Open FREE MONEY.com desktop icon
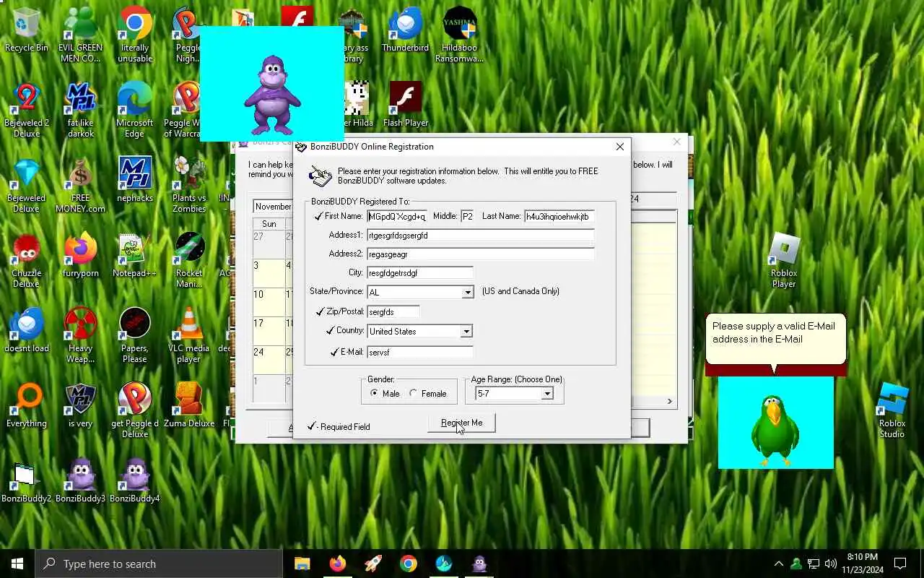Viewport: 924px width, 578px height. (80, 186)
